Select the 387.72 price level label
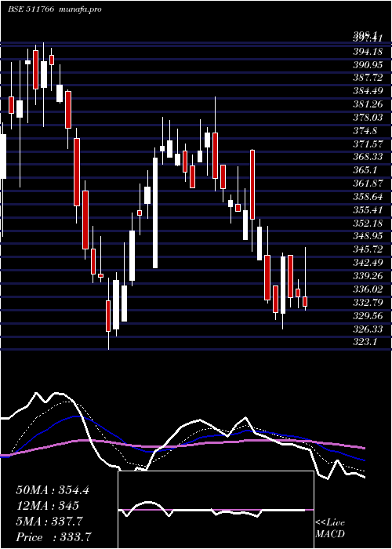Screen dimensions: 392x549 (368, 78)
